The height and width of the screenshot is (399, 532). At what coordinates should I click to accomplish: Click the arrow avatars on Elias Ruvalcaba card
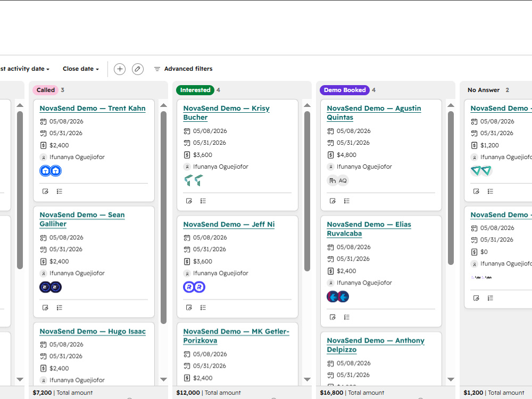(338, 296)
